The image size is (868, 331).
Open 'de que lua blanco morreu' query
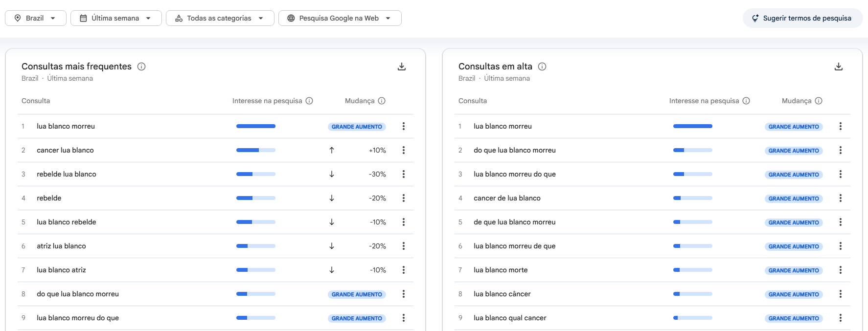[515, 222]
